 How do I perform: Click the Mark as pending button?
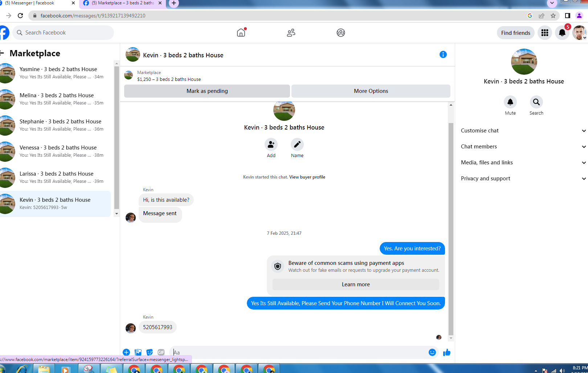(207, 91)
